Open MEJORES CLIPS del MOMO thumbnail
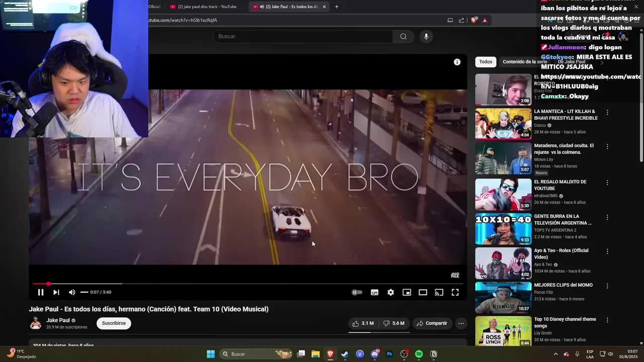This screenshot has width=644, height=362. tap(503, 298)
